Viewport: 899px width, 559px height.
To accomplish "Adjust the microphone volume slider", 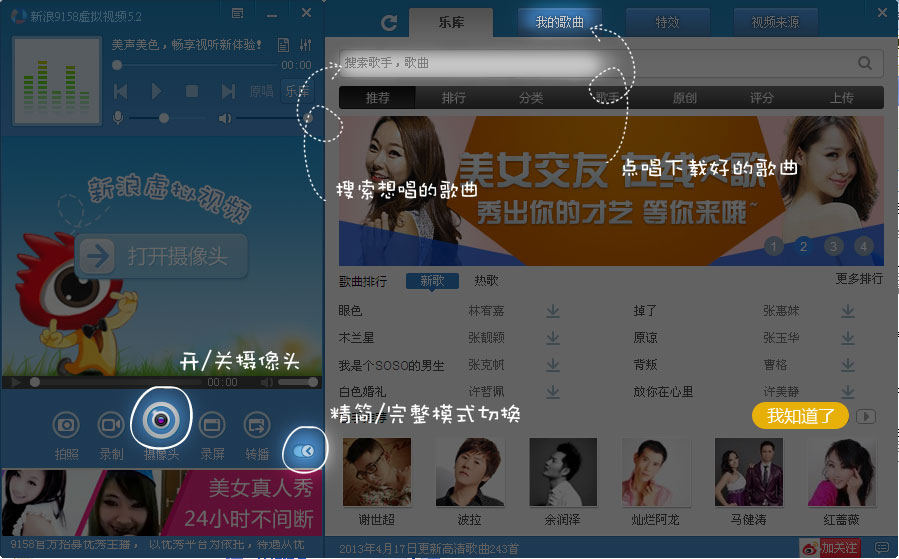I will pyautogui.click(x=164, y=118).
